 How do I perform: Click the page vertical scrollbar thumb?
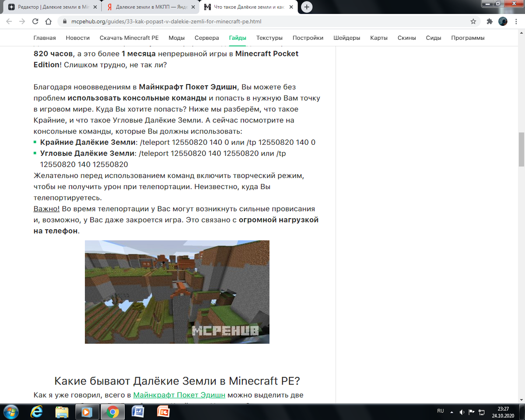click(521, 149)
